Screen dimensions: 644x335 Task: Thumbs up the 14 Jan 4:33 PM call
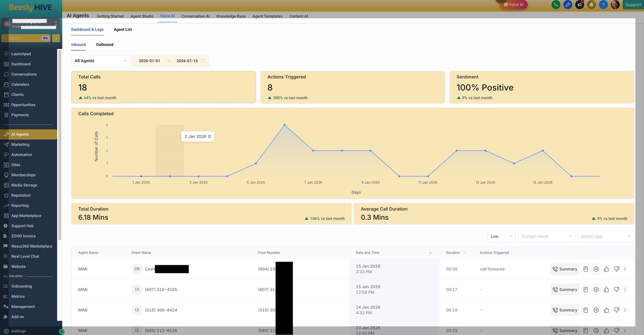606,310
